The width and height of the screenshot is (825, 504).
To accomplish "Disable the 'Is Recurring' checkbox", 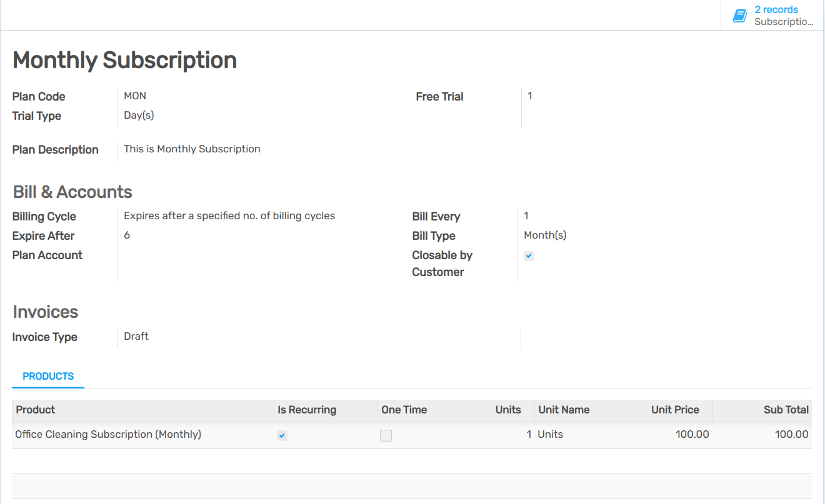I will (282, 435).
